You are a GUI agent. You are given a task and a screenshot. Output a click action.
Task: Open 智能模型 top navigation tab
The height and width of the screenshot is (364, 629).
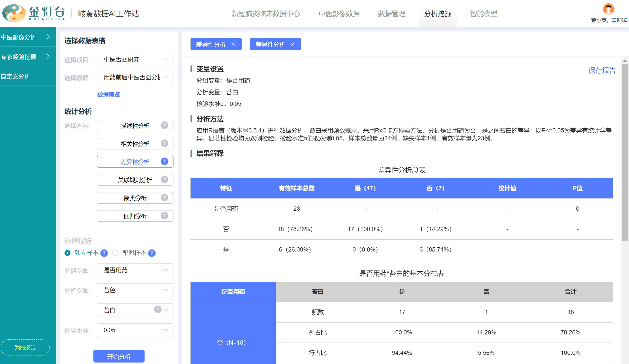pyautogui.click(x=483, y=14)
